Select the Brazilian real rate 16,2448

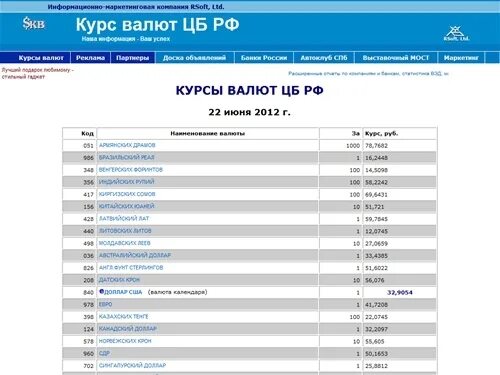click(376, 158)
